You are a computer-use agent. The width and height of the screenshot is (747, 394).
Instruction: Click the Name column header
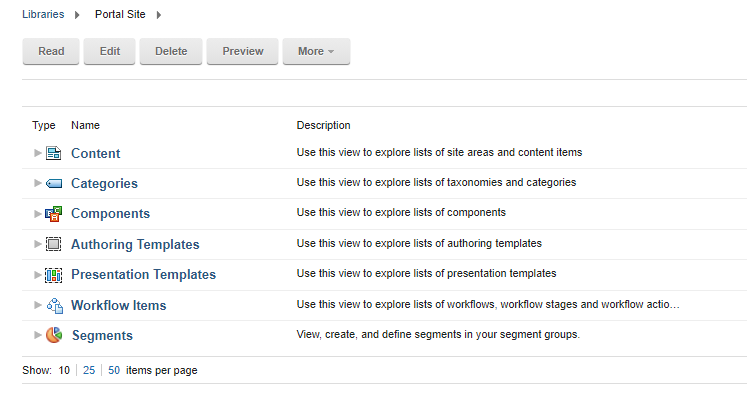[85, 125]
